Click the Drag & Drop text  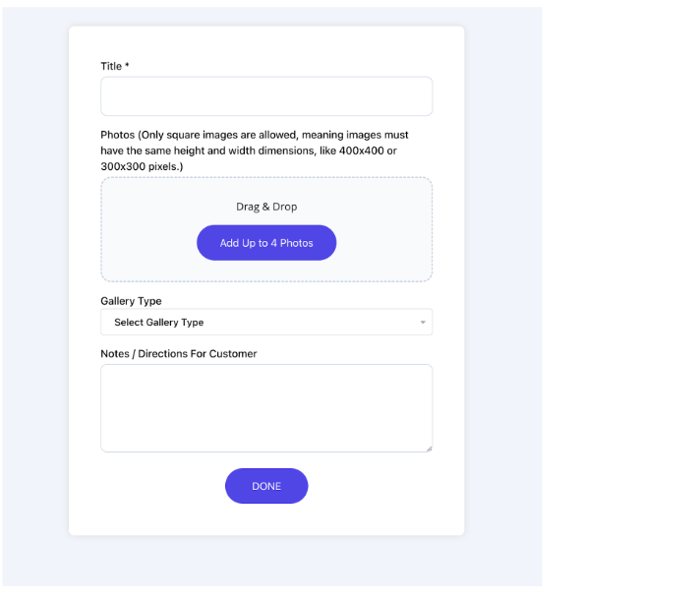pyautogui.click(x=265, y=207)
